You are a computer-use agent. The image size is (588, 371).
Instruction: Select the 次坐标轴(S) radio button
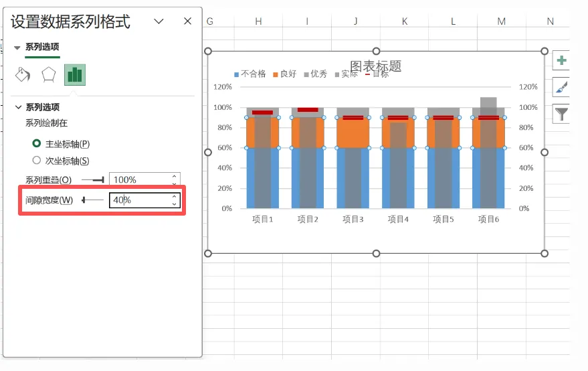[x=36, y=160]
